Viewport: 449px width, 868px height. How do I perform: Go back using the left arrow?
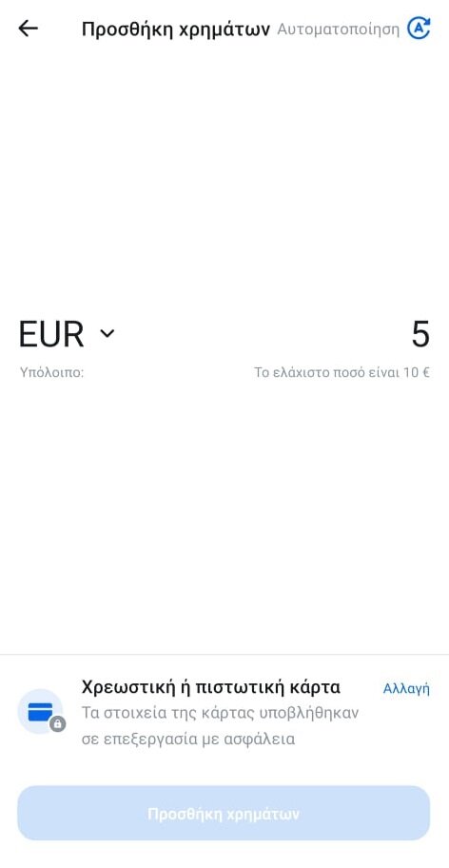pos(28,29)
